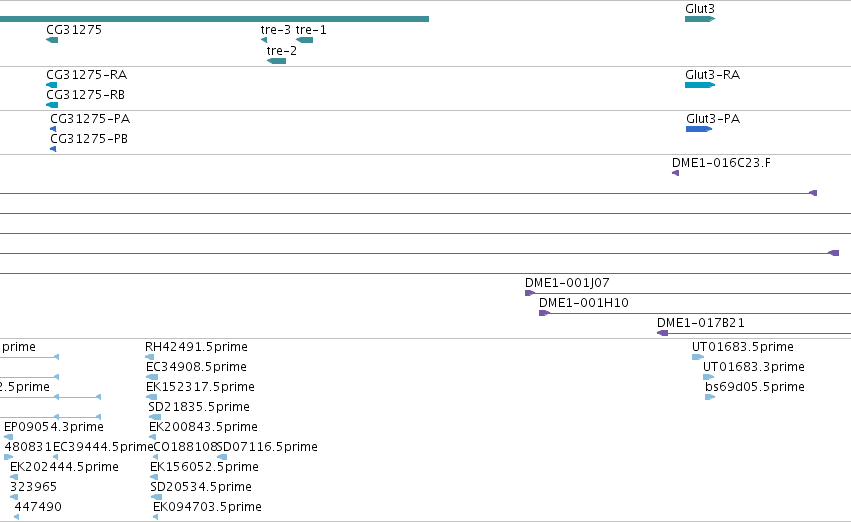Select the EK094703.5prime label
The image size is (851, 522).
207,507
